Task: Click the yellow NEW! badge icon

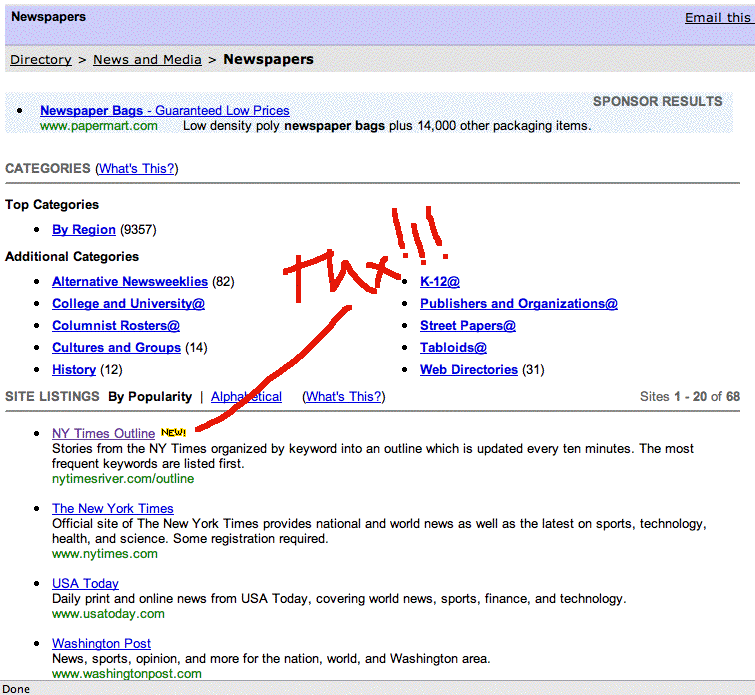Action: coord(173,433)
